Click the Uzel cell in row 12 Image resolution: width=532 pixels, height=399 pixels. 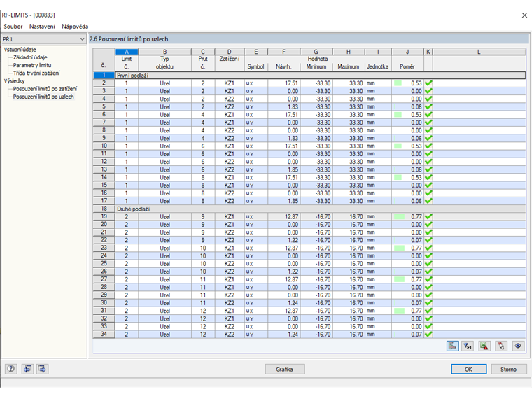coord(165,162)
